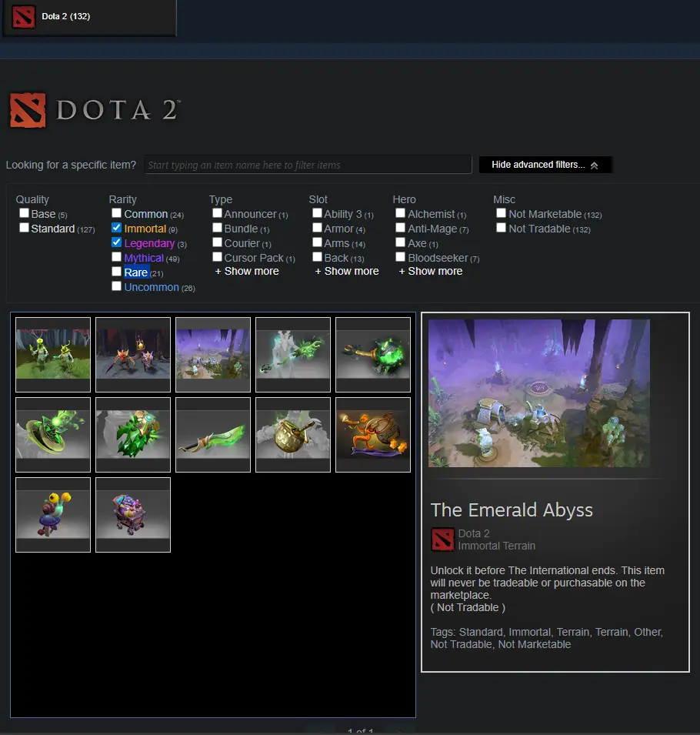The height and width of the screenshot is (735, 700).
Task: Focus the item name filter input
Action: coord(308,165)
